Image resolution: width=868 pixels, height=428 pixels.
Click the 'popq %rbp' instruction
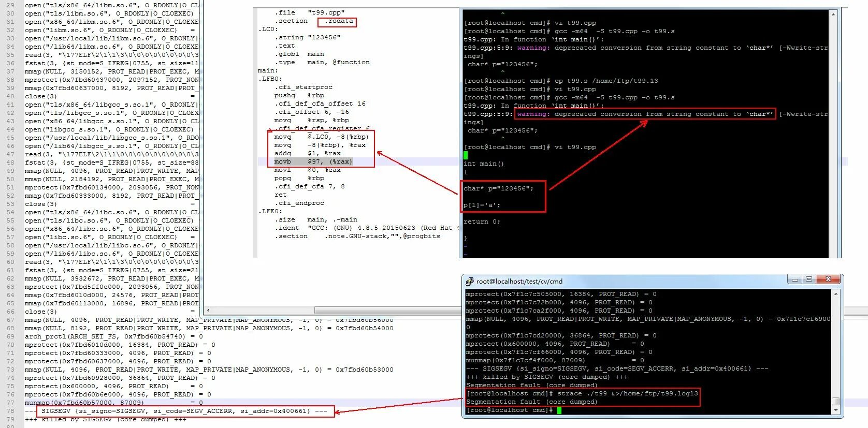tap(299, 178)
